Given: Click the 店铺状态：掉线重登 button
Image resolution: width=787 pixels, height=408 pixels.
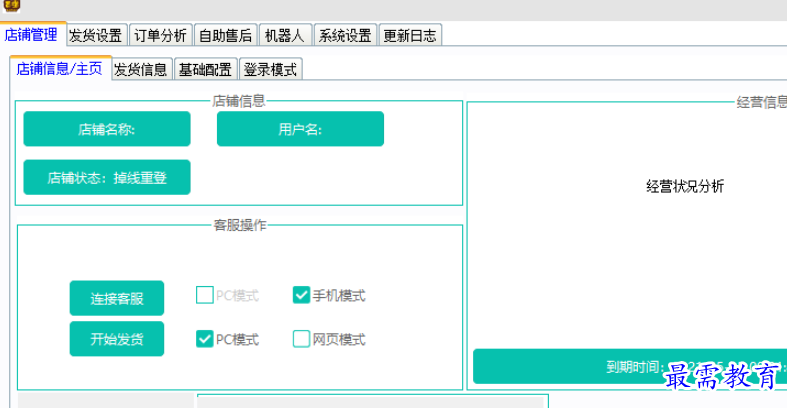Looking at the screenshot, I should tap(107, 177).
